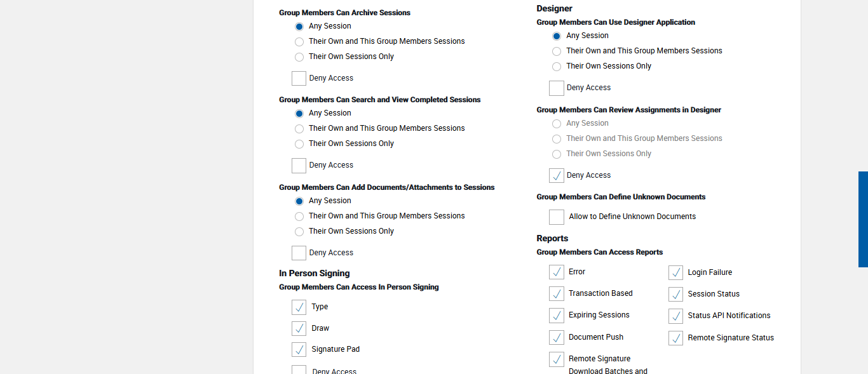Click the blue vertical bar at right edge
The width and height of the screenshot is (868, 374).
pyautogui.click(x=863, y=219)
